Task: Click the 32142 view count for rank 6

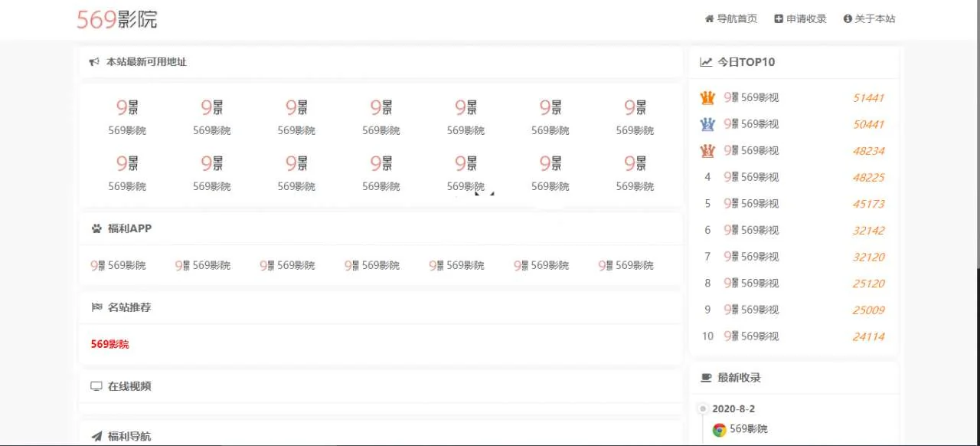Action: coord(868,230)
